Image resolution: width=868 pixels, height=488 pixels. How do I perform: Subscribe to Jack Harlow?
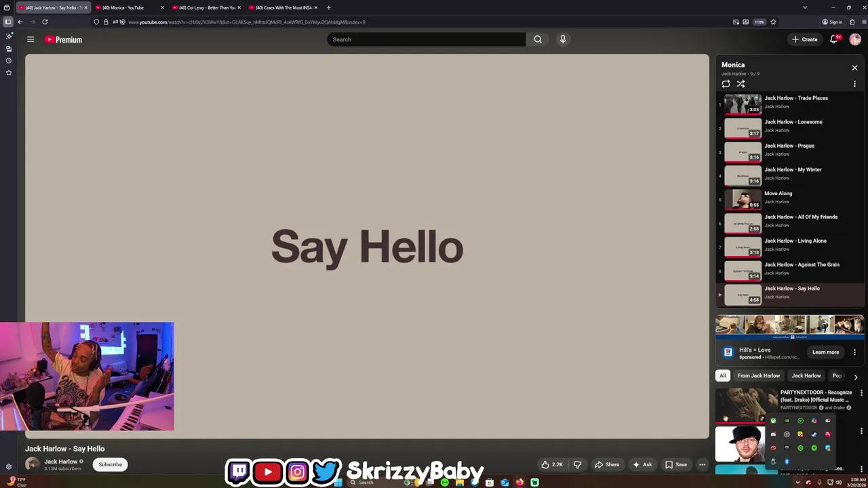tap(110, 464)
